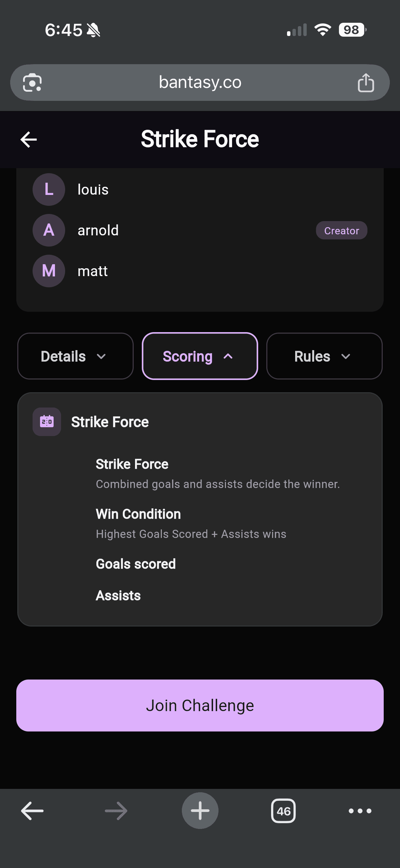
Task: Expand the Details section
Action: coord(75,356)
